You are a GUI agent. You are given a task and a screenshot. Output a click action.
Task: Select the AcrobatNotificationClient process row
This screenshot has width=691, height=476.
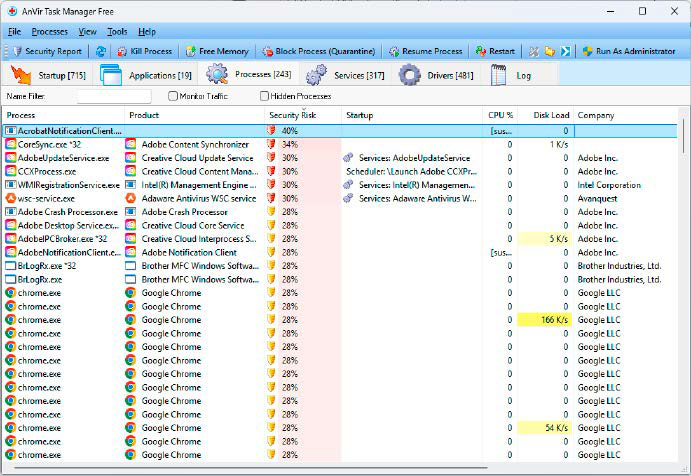click(340, 131)
